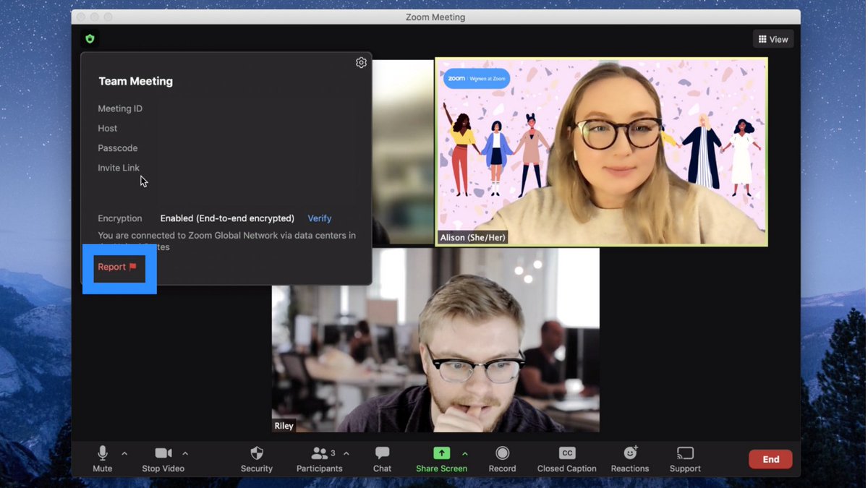Open the Chat panel
Screen dimensions: 868x488
(383, 459)
